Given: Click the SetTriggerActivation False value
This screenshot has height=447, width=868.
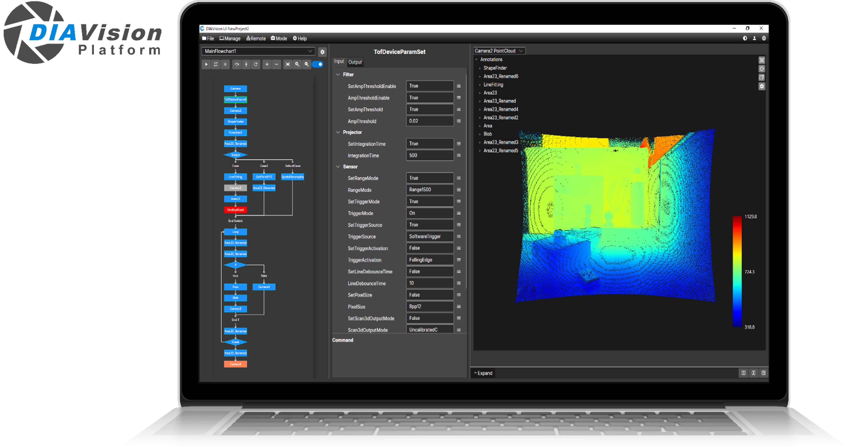Looking at the screenshot, I should click(430, 248).
